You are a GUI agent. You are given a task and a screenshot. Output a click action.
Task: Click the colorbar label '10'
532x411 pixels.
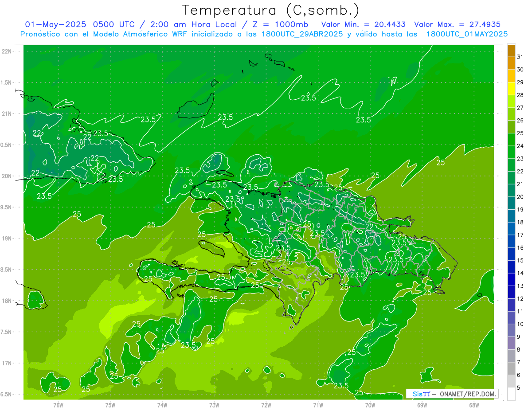click(x=520, y=324)
